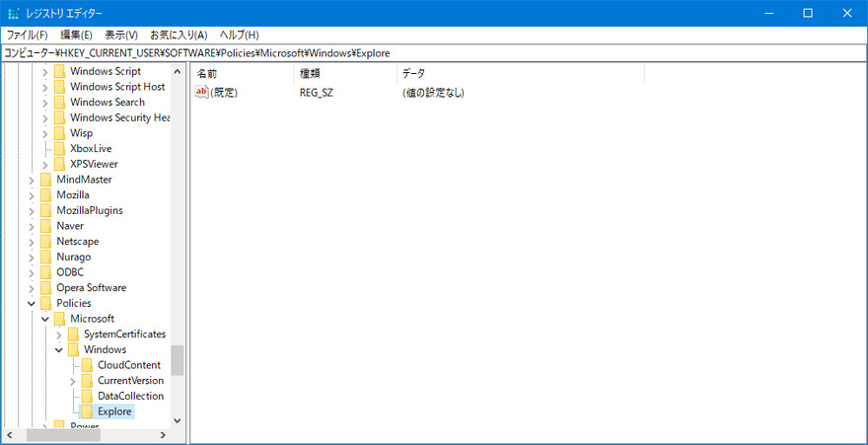868x445 pixels.
Task: Expand the Mozilla key
Action: click(x=33, y=195)
